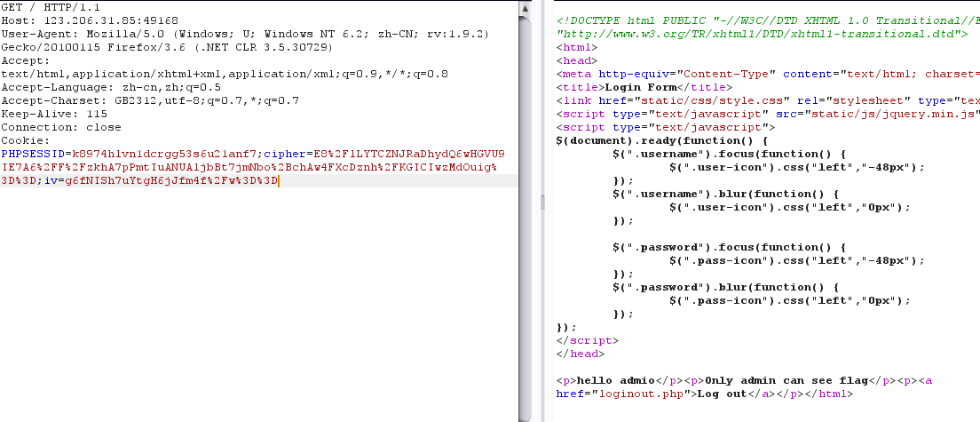Screen dimensions: 980x422
Task: Click the "Accept:" header name
Action: 25,60
